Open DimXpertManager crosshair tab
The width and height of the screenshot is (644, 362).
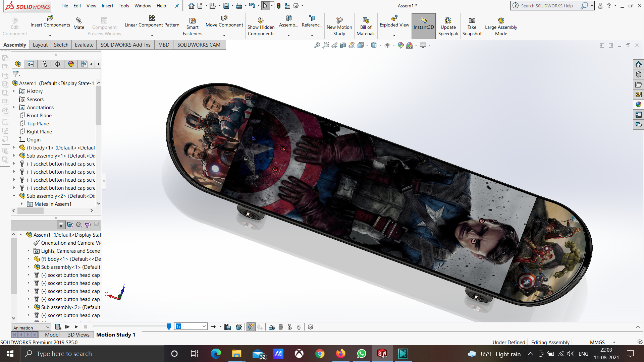click(58, 64)
